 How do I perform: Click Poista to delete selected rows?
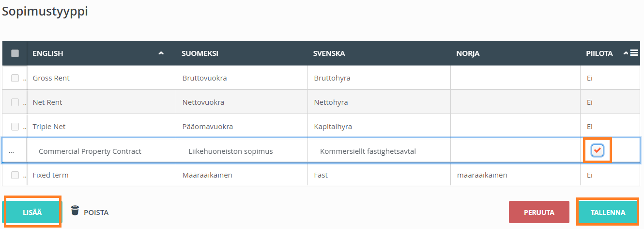pyautogui.click(x=96, y=213)
